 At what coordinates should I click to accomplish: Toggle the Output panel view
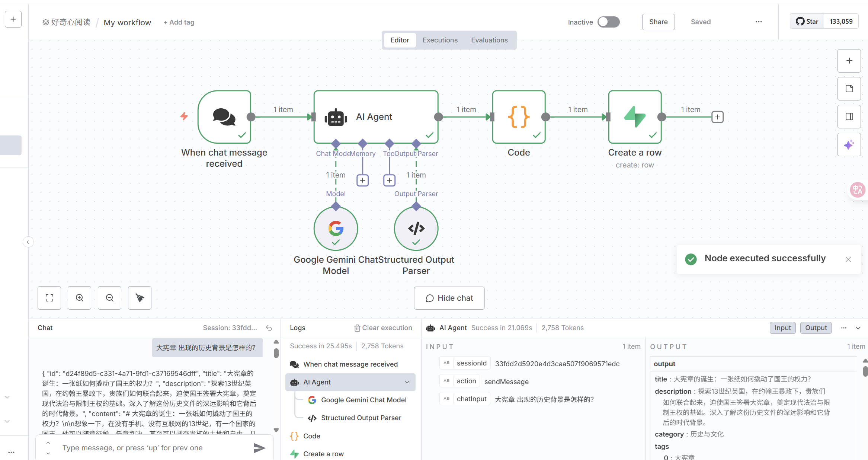(x=816, y=328)
